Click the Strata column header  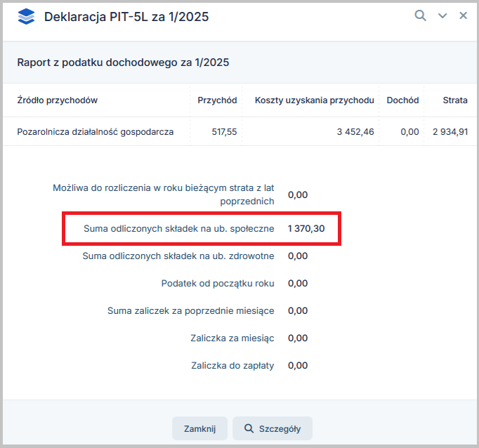click(x=455, y=100)
